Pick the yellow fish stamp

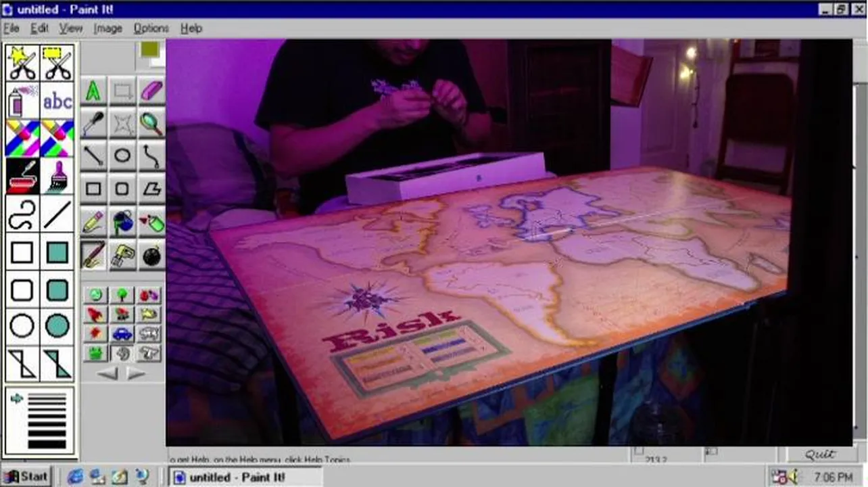[x=149, y=314]
